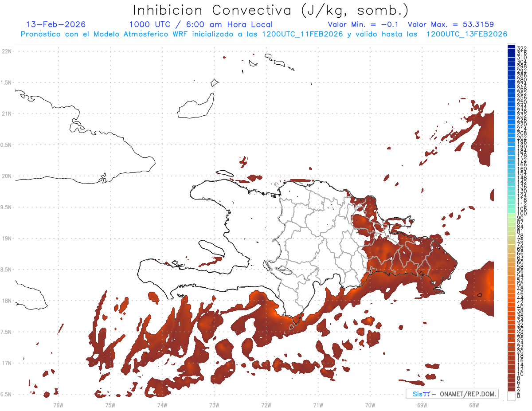Screen dimensions: 532x411
Task: Click the '17N' latitude label
Action: tap(6, 363)
